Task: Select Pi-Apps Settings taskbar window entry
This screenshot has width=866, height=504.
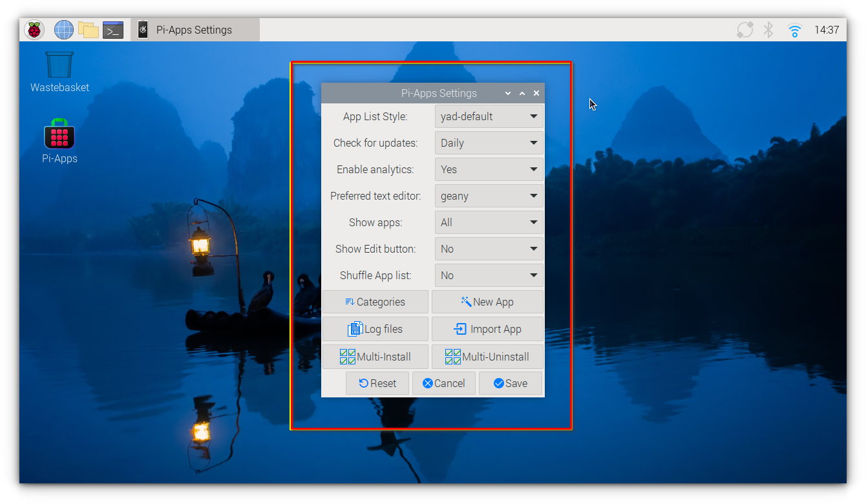Action: [x=195, y=30]
